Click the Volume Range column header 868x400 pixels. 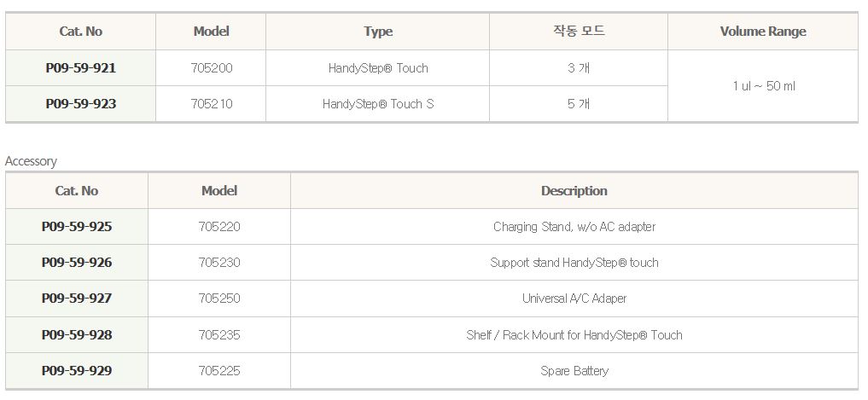pos(763,32)
